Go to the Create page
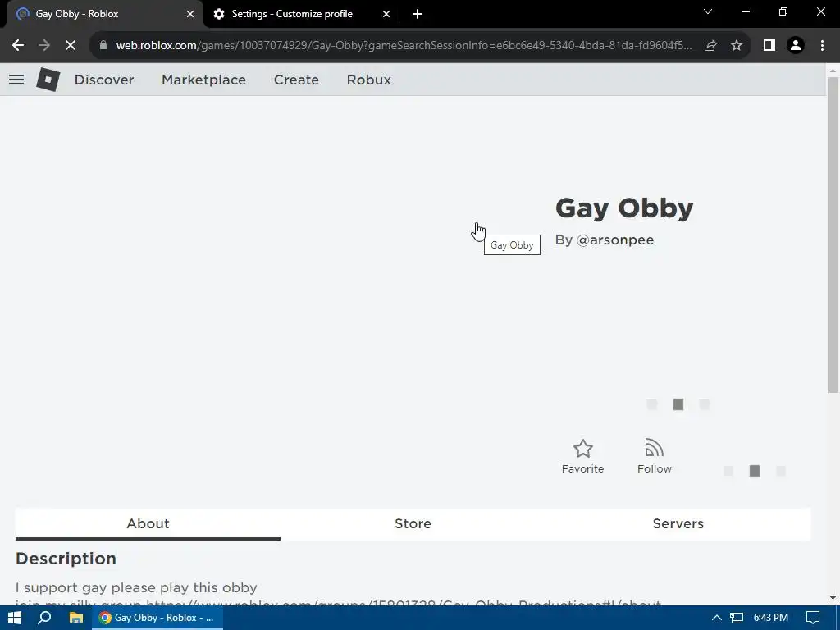This screenshot has height=630, width=840. click(296, 80)
